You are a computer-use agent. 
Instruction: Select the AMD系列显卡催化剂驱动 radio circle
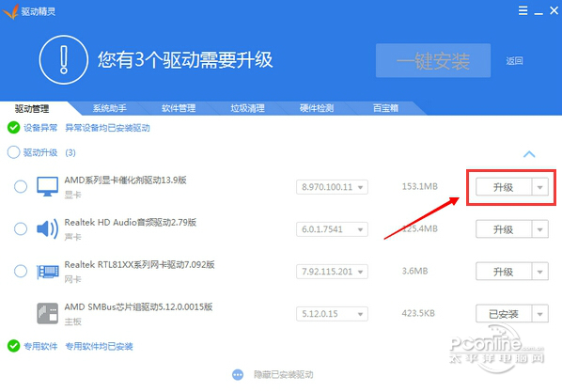tap(21, 186)
